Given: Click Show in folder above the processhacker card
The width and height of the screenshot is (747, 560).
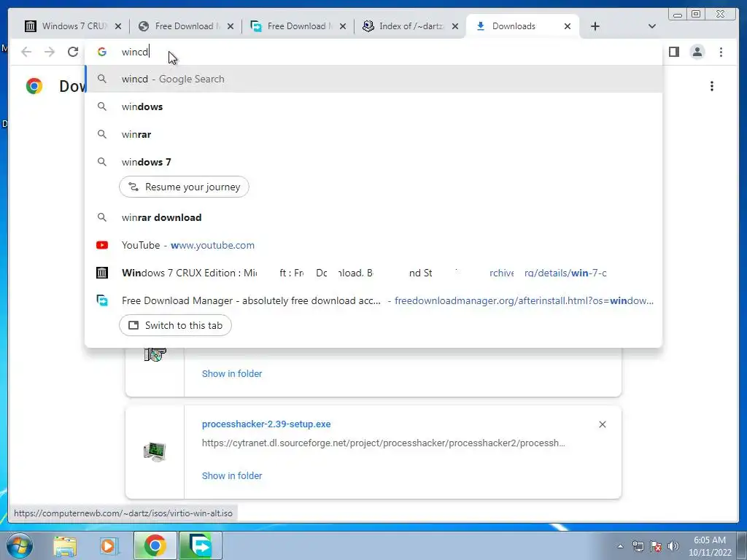Looking at the screenshot, I should tap(232, 374).
